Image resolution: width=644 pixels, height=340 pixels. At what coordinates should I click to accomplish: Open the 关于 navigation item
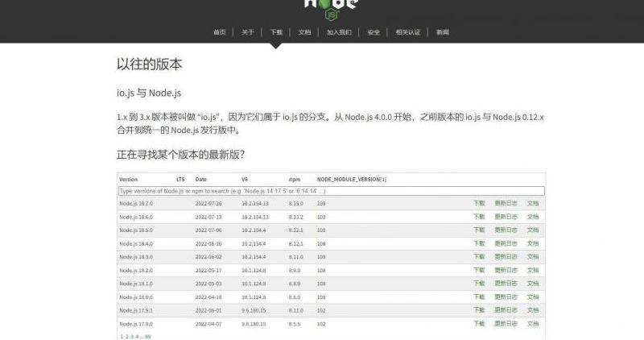pyautogui.click(x=248, y=32)
